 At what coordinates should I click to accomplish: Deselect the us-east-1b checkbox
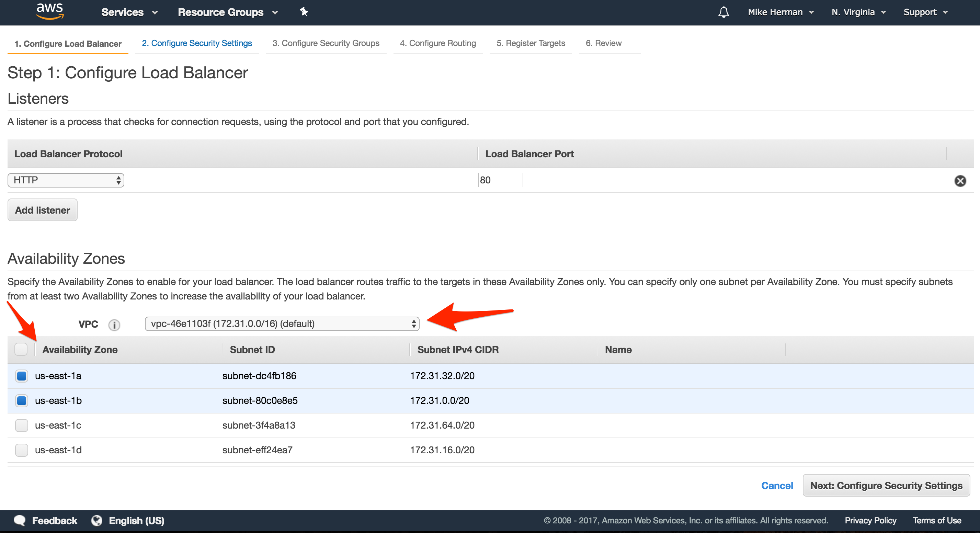pos(21,400)
